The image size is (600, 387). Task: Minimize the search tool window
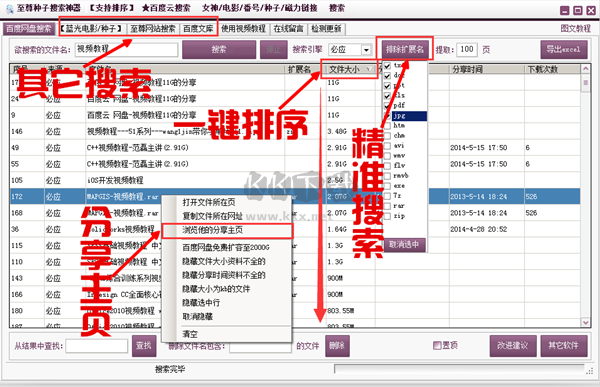tap(564, 10)
